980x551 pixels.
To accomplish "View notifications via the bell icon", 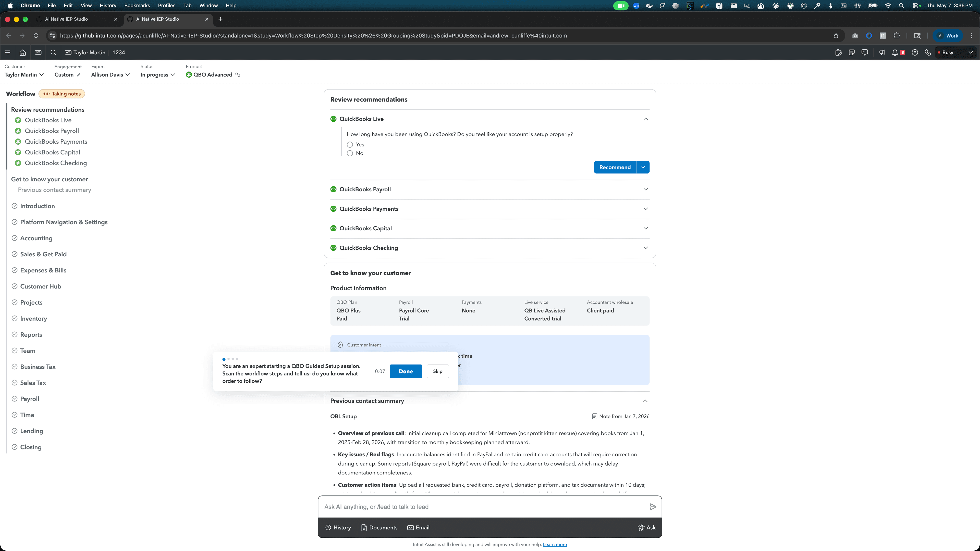I will coord(895,53).
